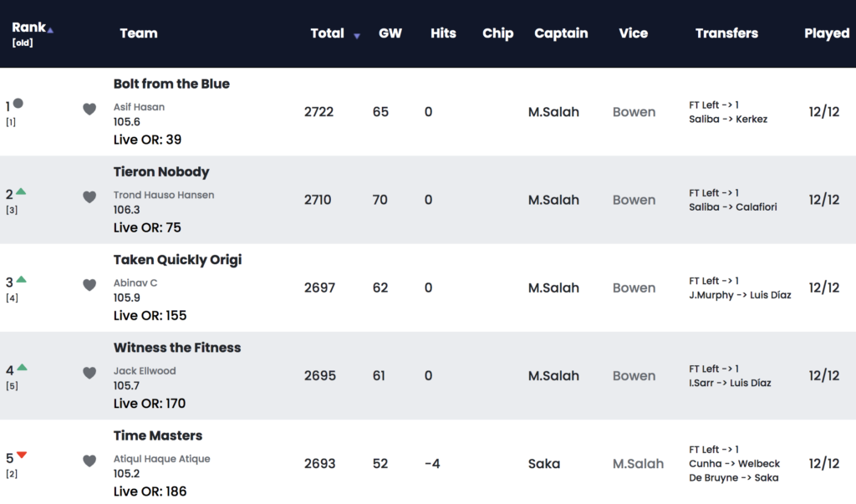
Task: Favorite Taken Quickly Origi with heart icon
Action: click(89, 284)
